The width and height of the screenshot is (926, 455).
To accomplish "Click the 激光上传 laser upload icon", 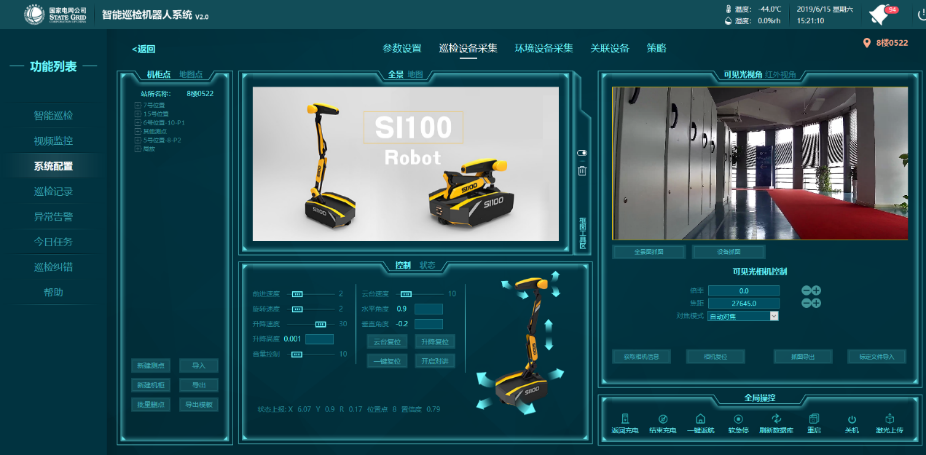I will click(890, 418).
